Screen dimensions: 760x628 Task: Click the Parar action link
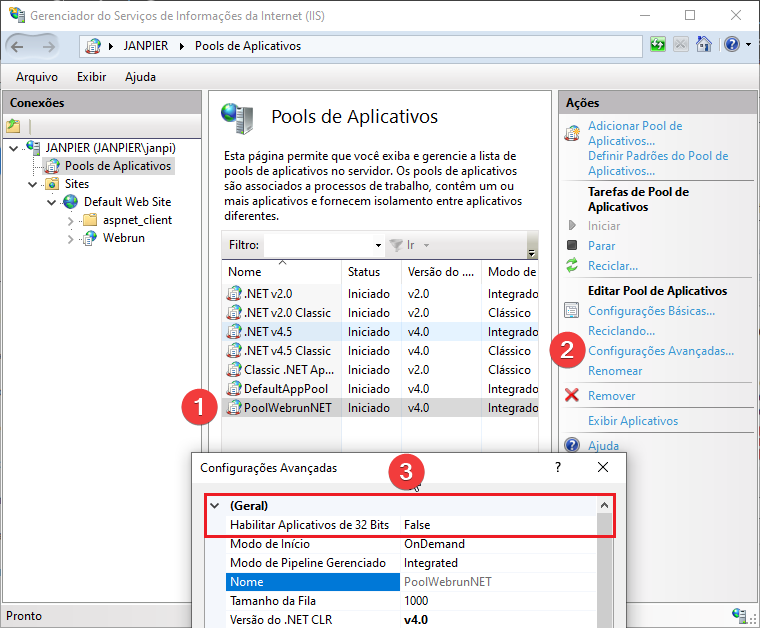point(602,246)
